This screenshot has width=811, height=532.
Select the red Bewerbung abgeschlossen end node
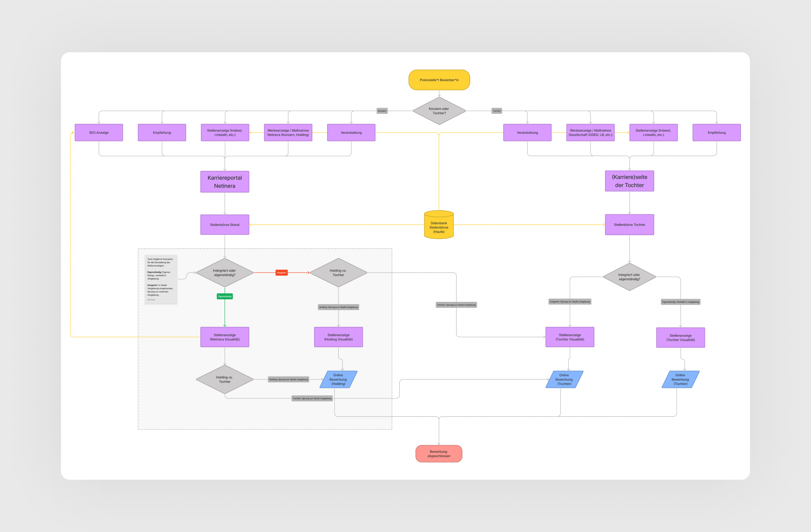(x=439, y=454)
